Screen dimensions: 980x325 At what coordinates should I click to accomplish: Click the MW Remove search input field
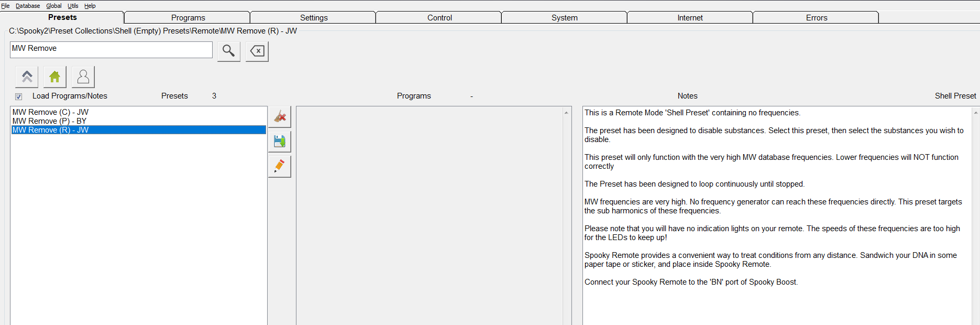tap(111, 49)
